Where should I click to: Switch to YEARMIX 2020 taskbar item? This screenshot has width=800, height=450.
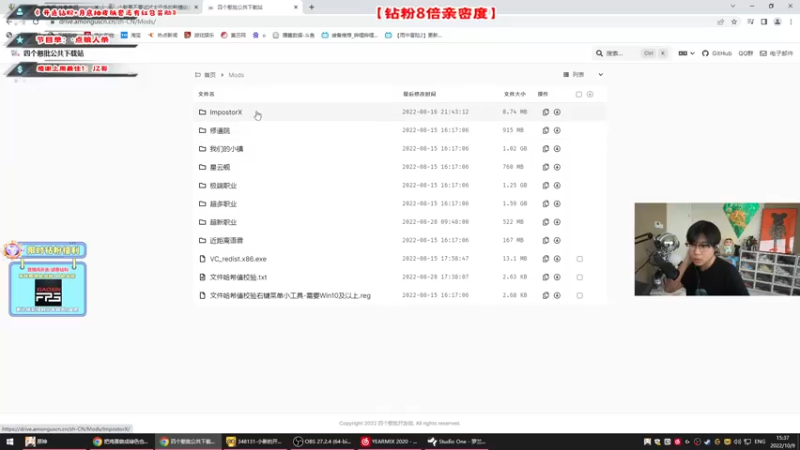click(390, 442)
